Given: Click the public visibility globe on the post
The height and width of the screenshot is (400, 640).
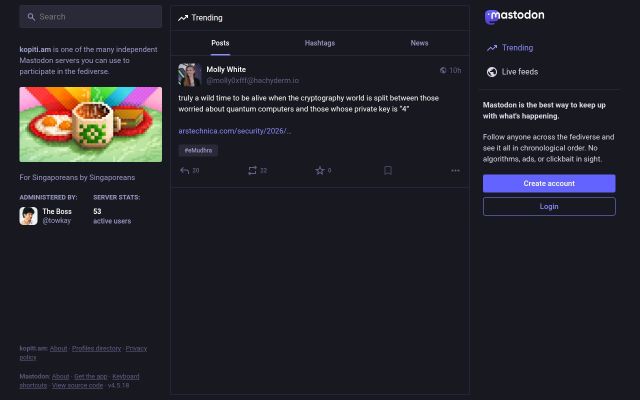Looking at the screenshot, I should click(443, 70).
